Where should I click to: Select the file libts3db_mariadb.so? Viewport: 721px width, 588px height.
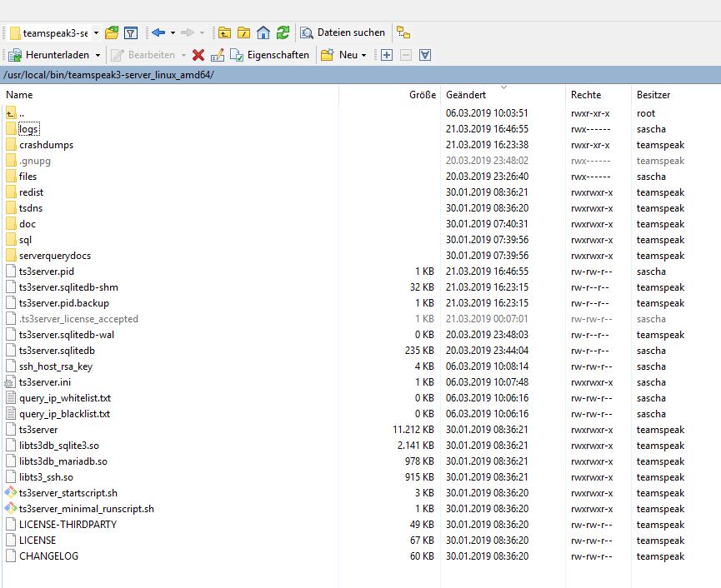click(63, 461)
